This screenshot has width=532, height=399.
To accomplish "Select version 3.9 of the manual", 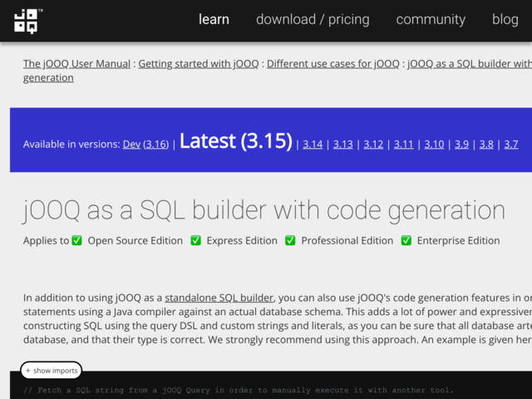I will click(x=461, y=144).
